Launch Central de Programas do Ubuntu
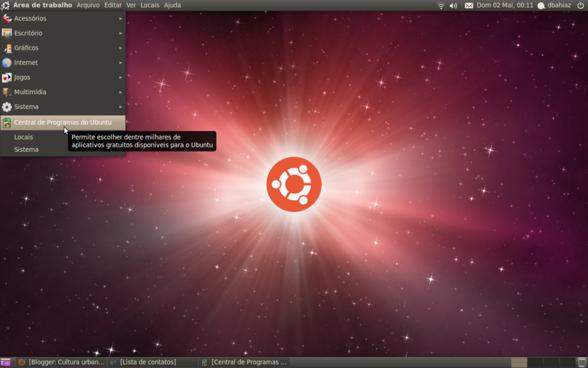The width and height of the screenshot is (588, 368). tap(63, 122)
